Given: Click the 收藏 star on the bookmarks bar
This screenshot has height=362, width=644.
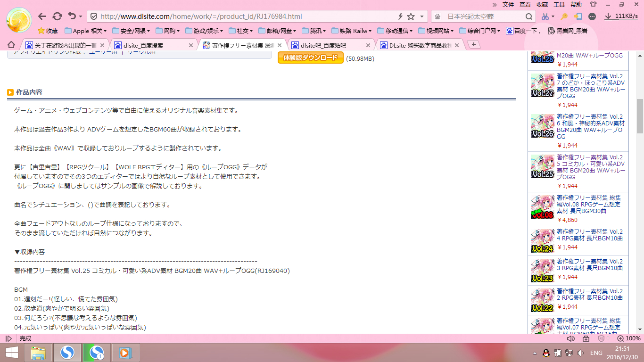Looking at the screenshot, I should click(47, 31).
